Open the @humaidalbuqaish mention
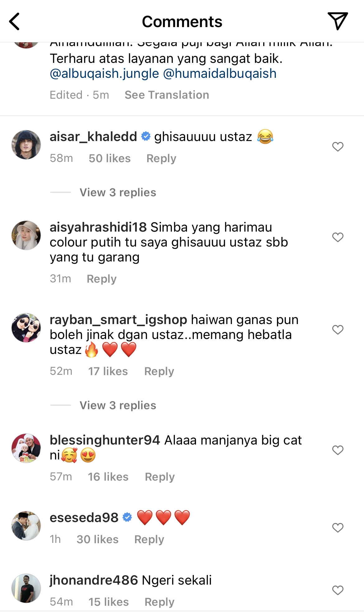This screenshot has width=364, height=612. (220, 74)
